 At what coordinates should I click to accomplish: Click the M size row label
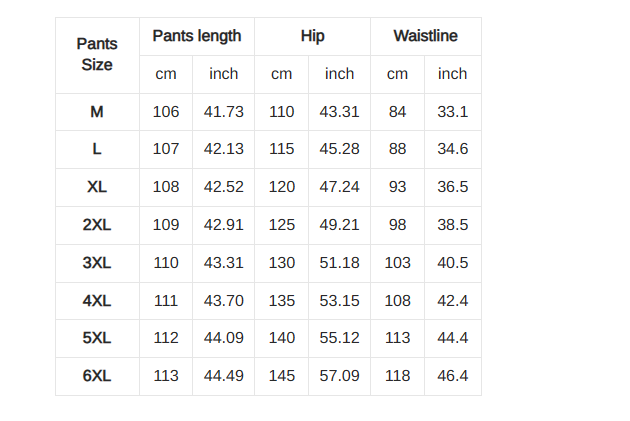pos(97,112)
